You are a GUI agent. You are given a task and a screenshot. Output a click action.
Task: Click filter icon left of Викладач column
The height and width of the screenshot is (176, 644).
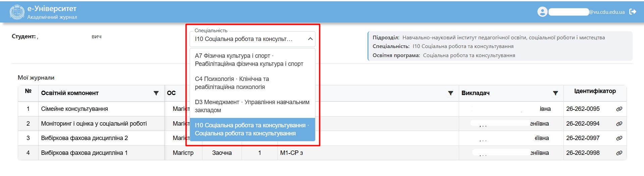451,93
